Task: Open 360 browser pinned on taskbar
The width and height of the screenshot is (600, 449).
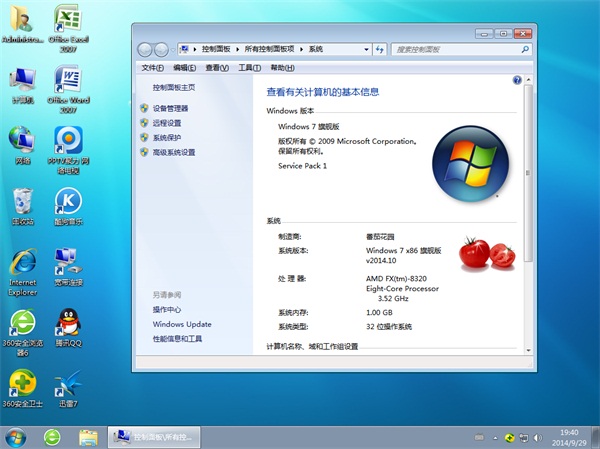Action: 52,438
